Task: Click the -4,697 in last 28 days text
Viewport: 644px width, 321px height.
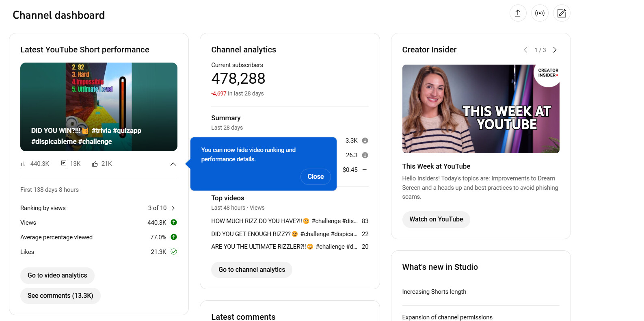Action: click(238, 93)
